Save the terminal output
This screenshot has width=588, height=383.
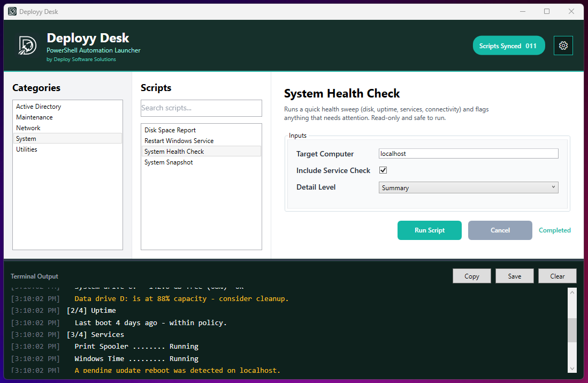(x=515, y=276)
